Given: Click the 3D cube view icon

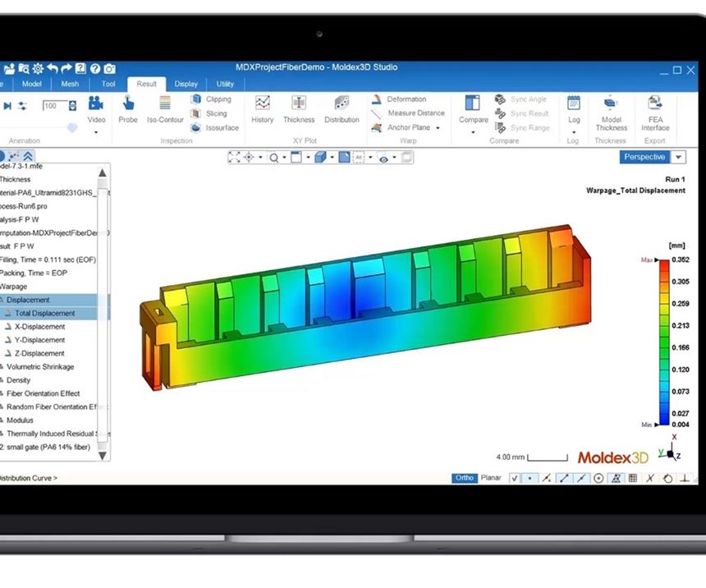Looking at the screenshot, I should coord(320,157).
